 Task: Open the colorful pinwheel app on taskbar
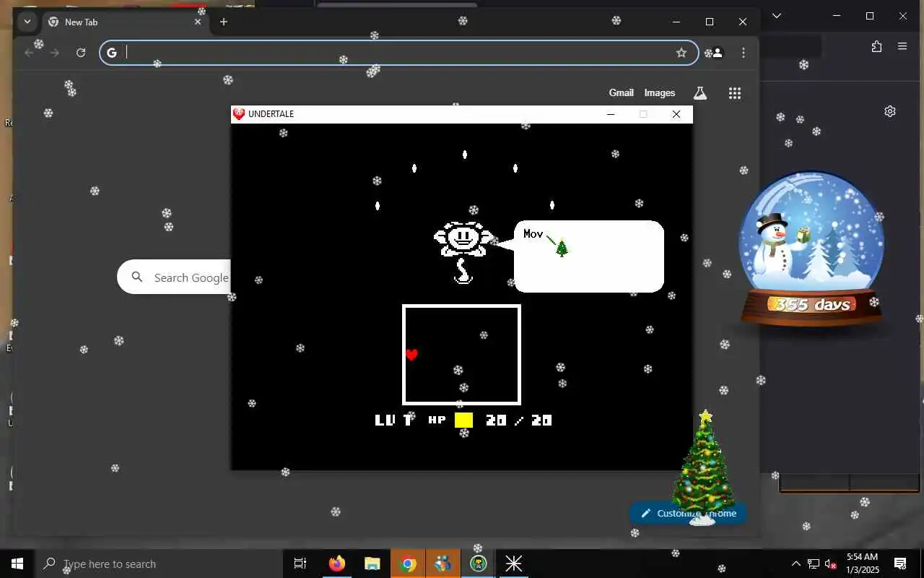pyautogui.click(x=443, y=564)
